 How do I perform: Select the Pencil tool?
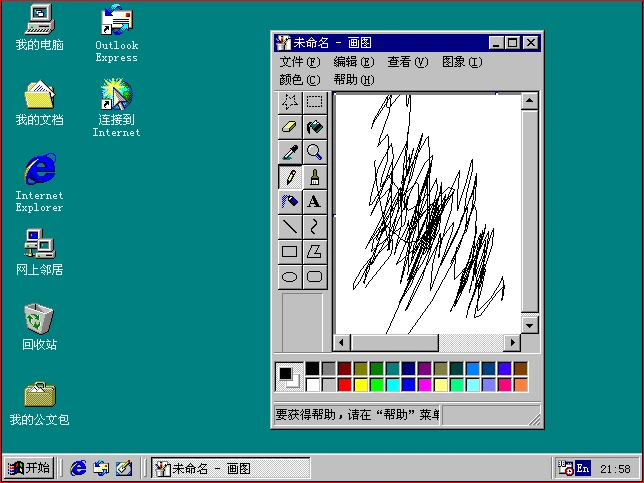coord(290,177)
